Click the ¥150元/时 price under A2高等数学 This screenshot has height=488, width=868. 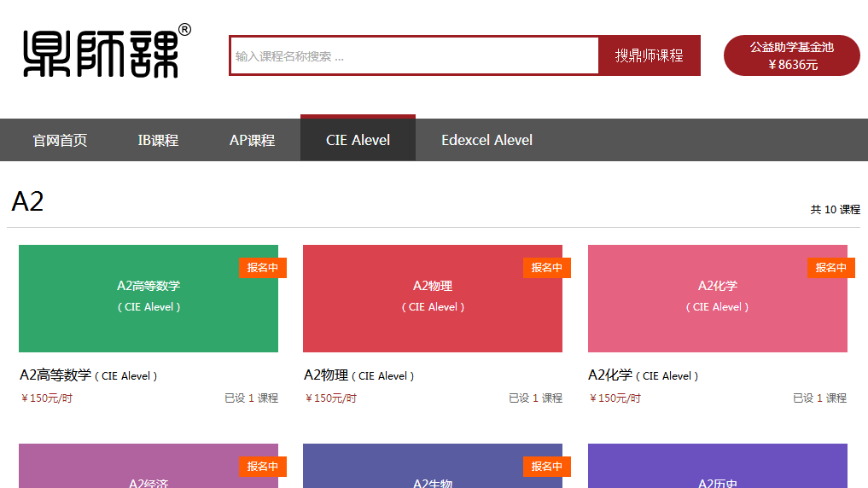tap(47, 398)
